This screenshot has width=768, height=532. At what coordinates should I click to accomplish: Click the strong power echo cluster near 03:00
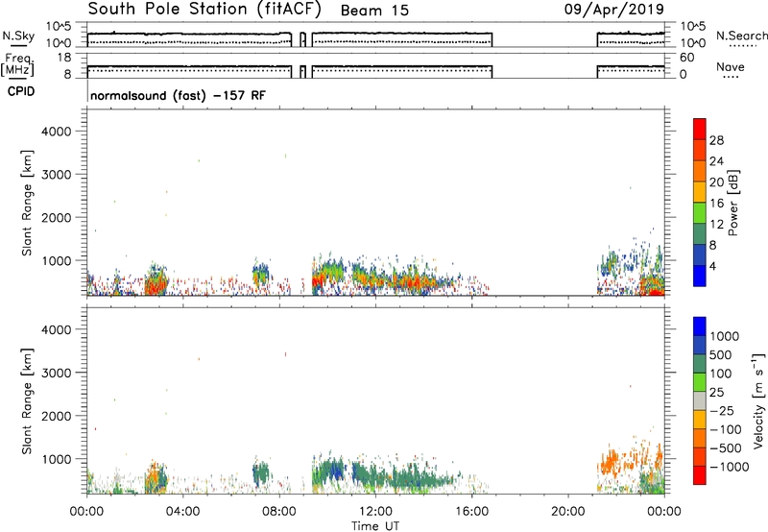point(156,281)
